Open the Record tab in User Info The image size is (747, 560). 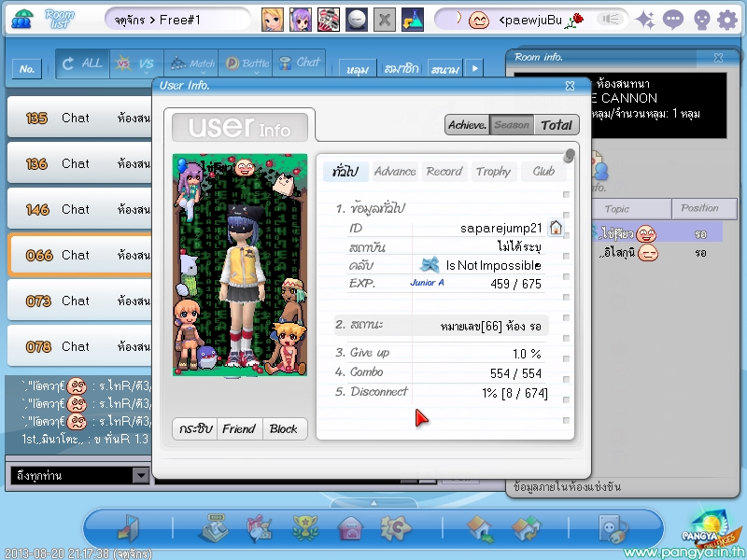point(444,172)
